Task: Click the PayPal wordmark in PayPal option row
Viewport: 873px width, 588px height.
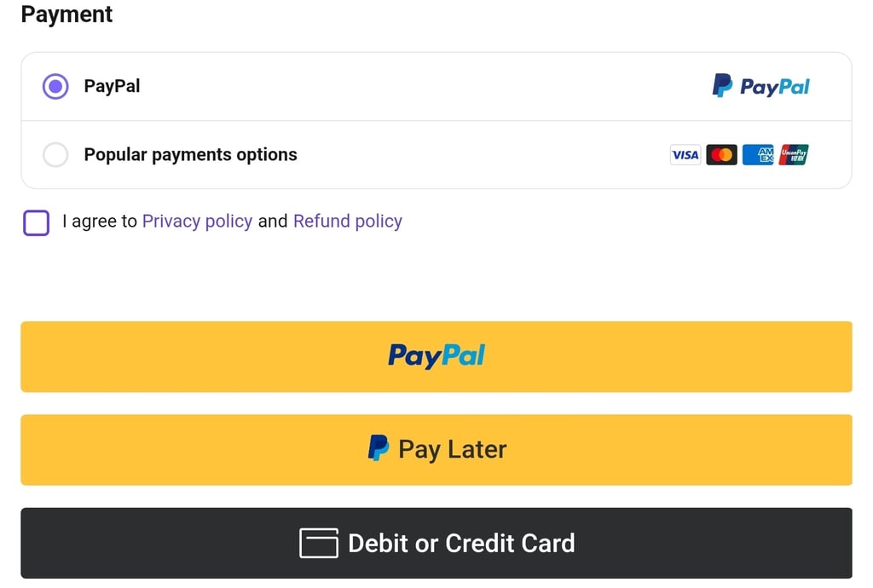Action: pyautogui.click(x=774, y=87)
